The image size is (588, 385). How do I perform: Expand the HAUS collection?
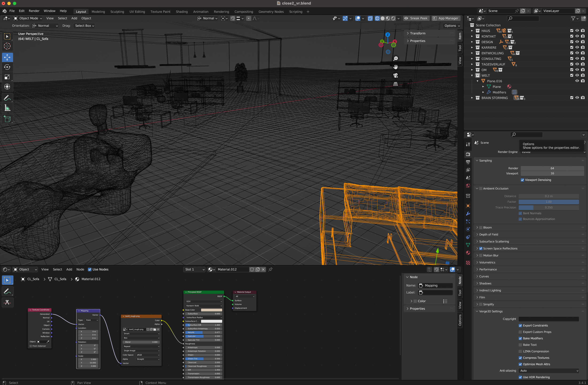pyautogui.click(x=472, y=31)
